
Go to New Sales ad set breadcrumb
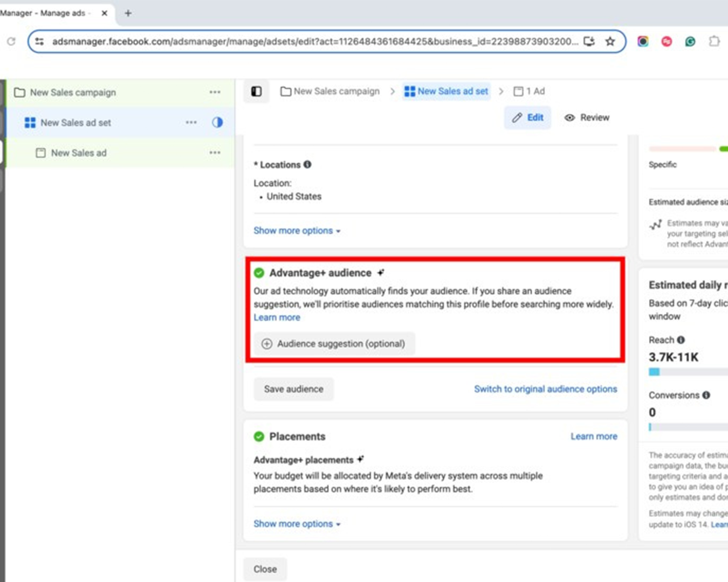[447, 91]
